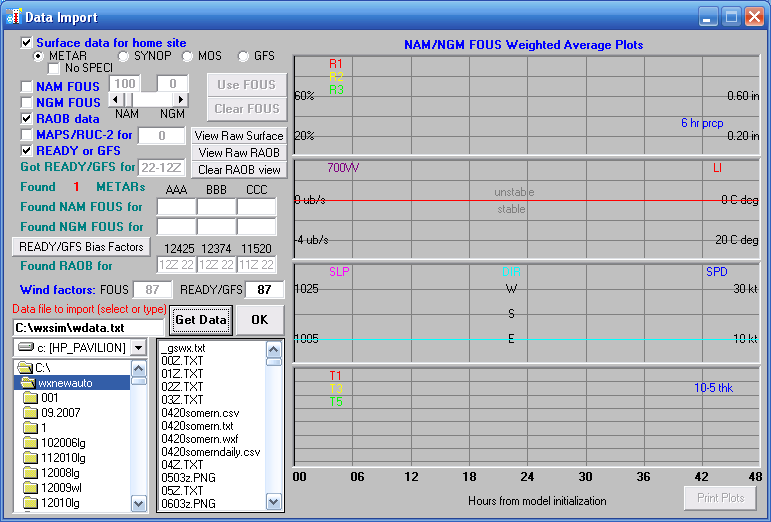
Task: Click the Get Data button
Action: [201, 320]
